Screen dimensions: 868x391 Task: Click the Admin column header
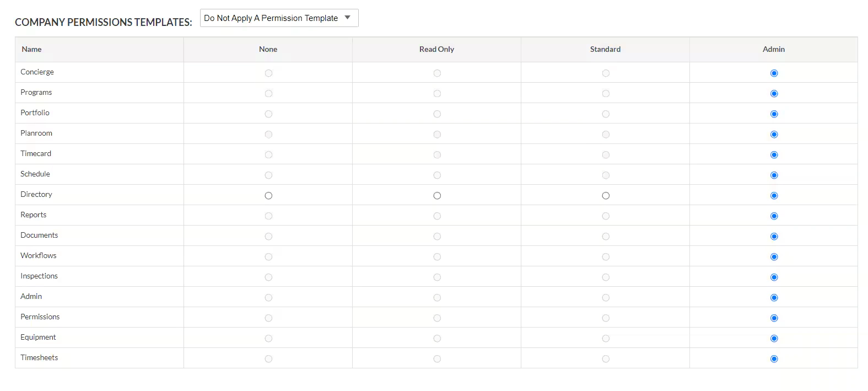[x=774, y=49]
